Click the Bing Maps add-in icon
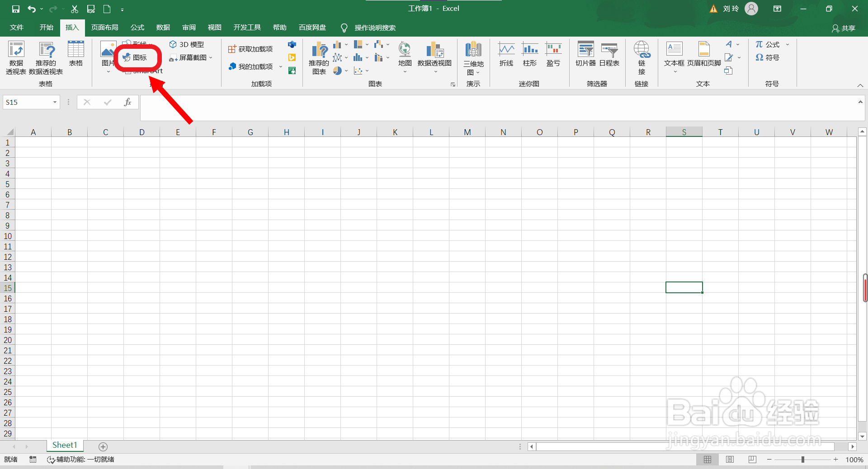The image size is (868, 469). [x=292, y=57]
